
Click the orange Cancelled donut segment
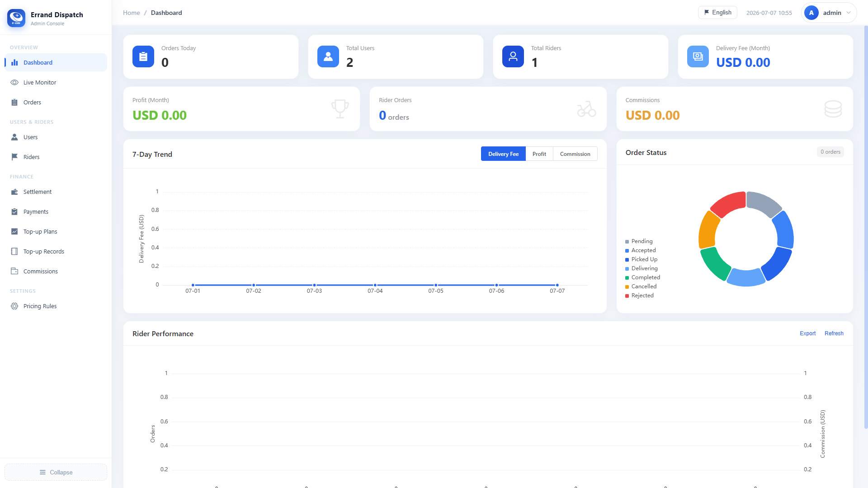click(708, 230)
